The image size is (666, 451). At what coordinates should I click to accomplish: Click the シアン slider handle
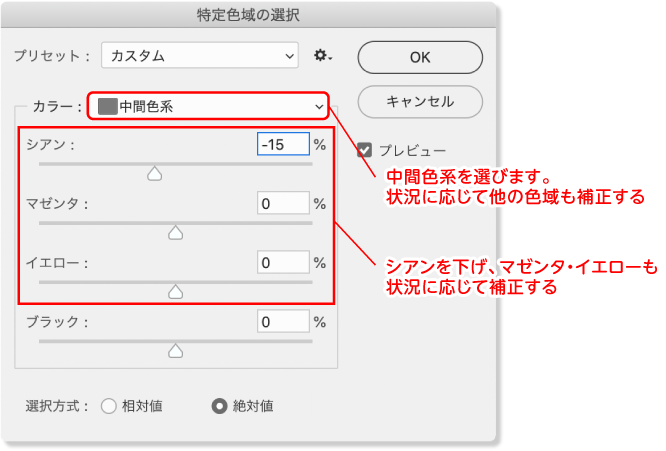click(155, 174)
